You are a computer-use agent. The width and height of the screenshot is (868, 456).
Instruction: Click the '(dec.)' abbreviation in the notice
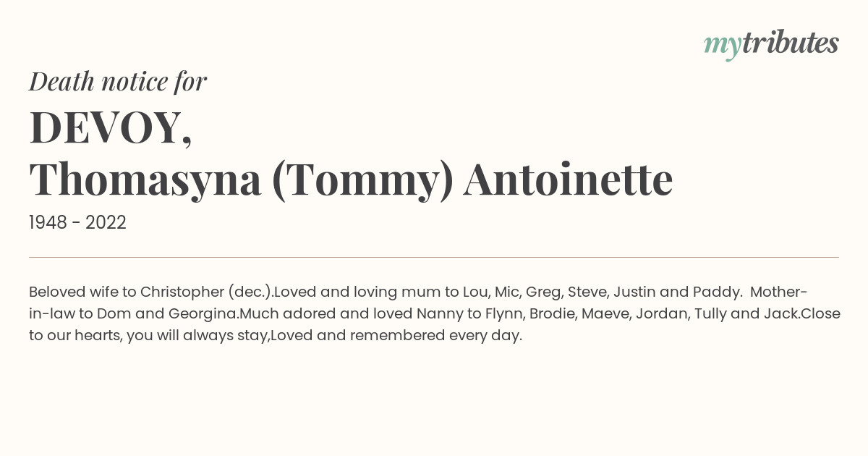tap(251, 292)
